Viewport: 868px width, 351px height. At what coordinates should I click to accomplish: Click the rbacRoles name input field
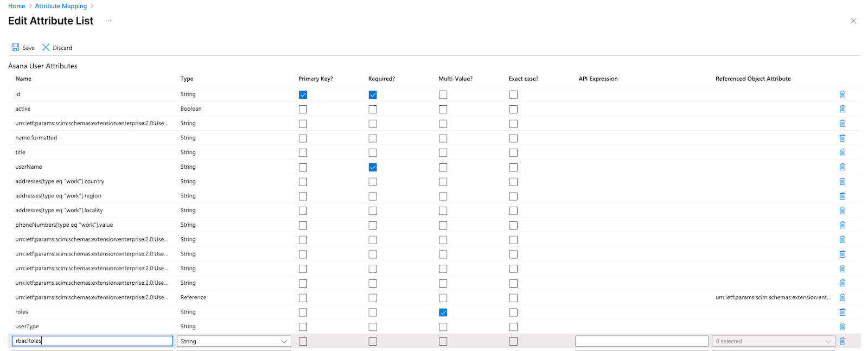(92, 341)
